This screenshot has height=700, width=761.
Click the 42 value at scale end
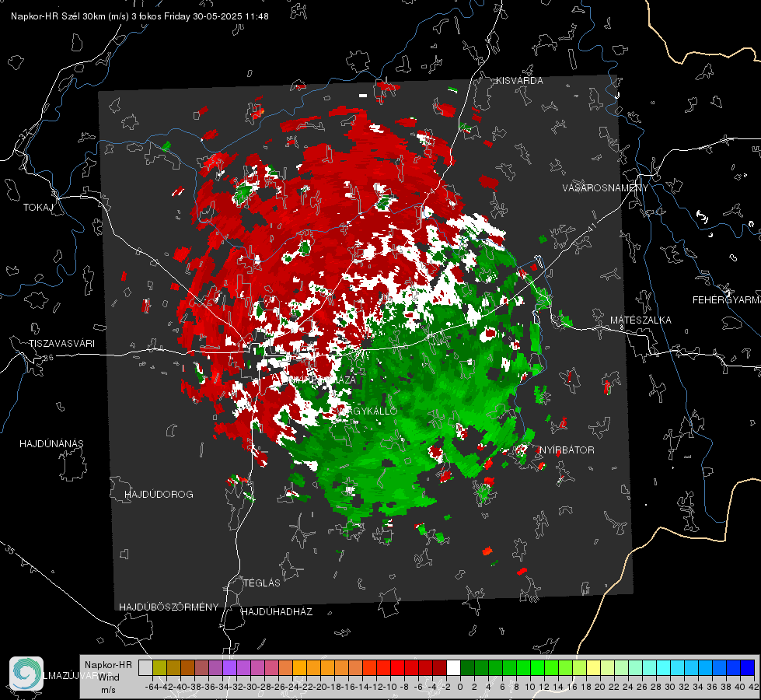pyautogui.click(x=753, y=687)
